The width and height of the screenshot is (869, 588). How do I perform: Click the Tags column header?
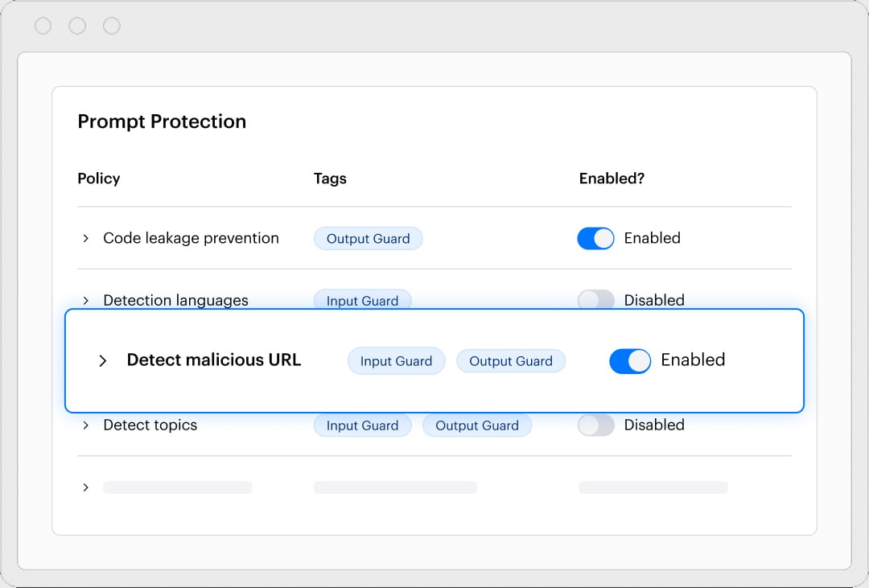330,179
